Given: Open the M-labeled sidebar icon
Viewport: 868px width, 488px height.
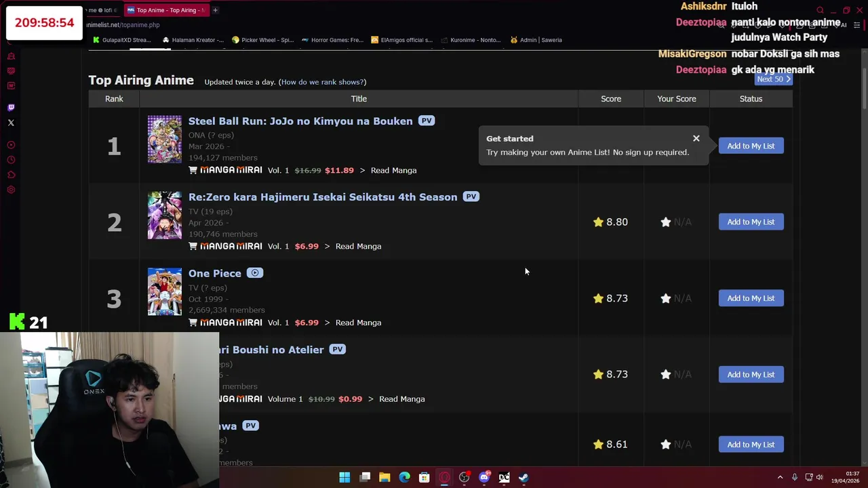Looking at the screenshot, I should tap(11, 86).
